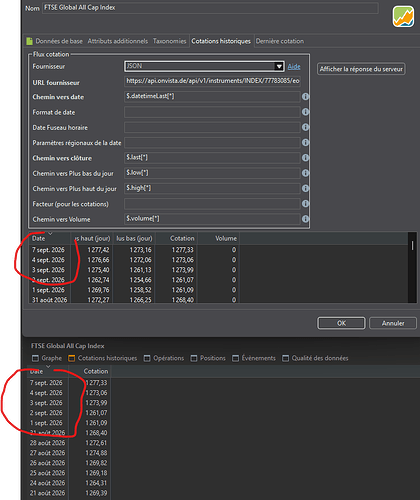Toggle sort arrow on dialog Date column

click(x=50, y=233)
